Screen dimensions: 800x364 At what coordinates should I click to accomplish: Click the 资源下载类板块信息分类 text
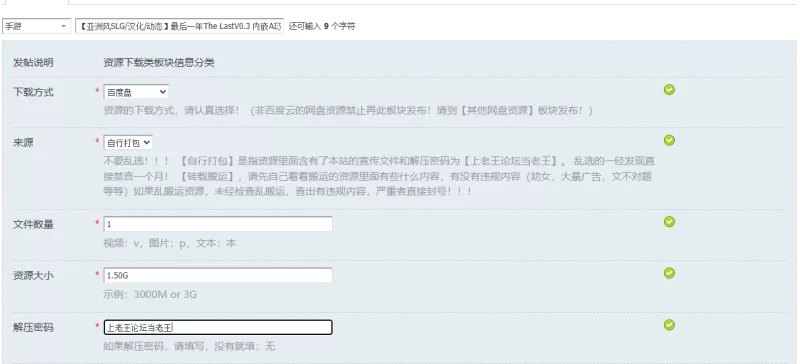pyautogui.click(x=159, y=63)
